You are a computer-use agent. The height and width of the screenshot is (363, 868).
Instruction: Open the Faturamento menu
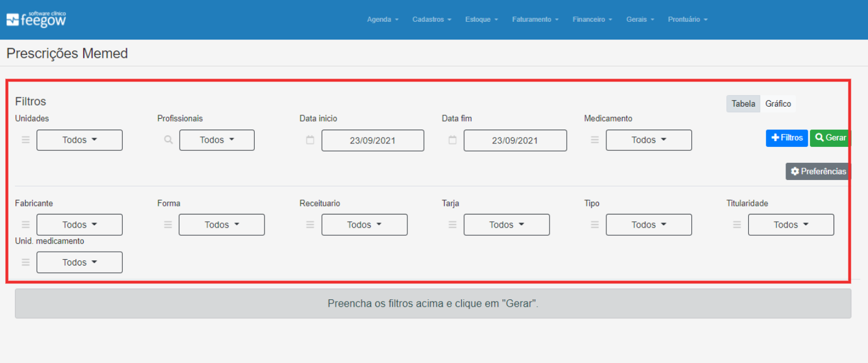pos(535,19)
